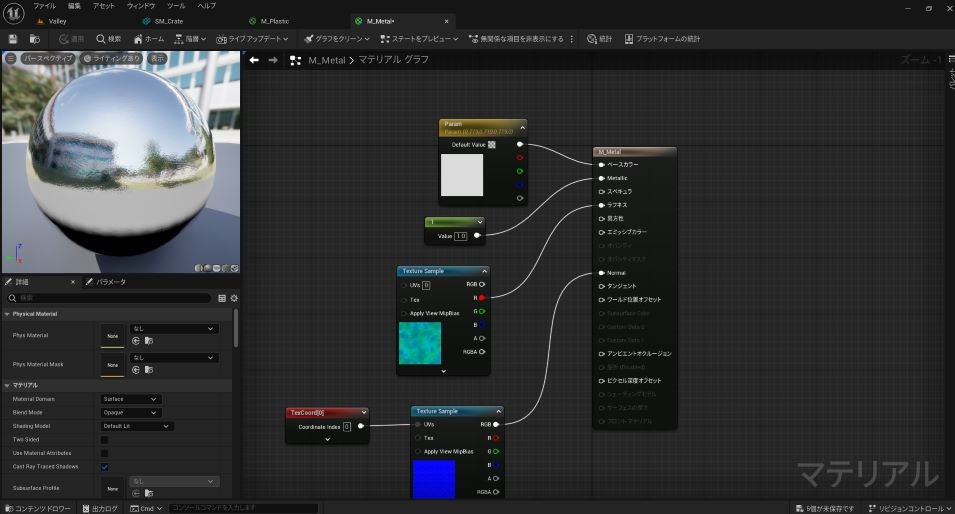Go back with the left arrow above graph
Screen dimensions: 955x514
click(x=254, y=60)
